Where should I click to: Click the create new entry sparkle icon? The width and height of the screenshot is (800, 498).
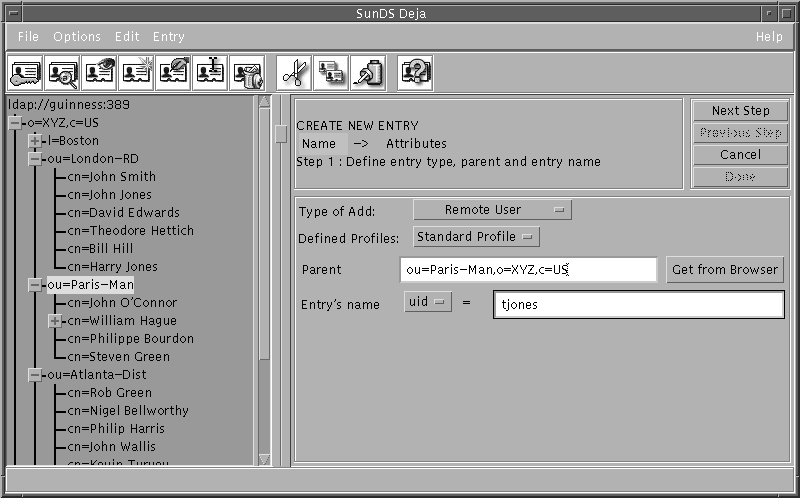(x=136, y=73)
